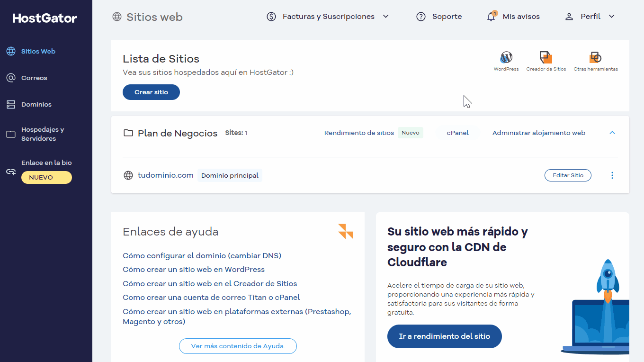Click the at-sign Correos icon
644x362 pixels.
click(11, 78)
